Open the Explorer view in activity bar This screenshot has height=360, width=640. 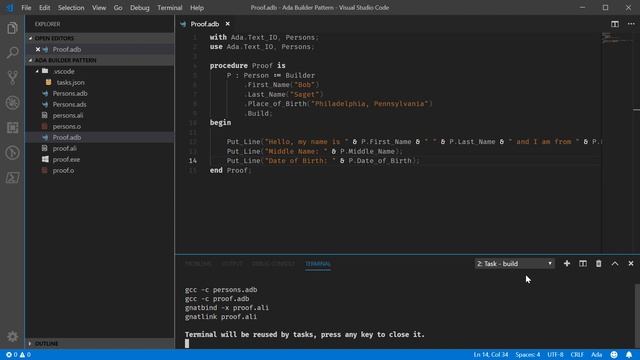click(x=12, y=28)
